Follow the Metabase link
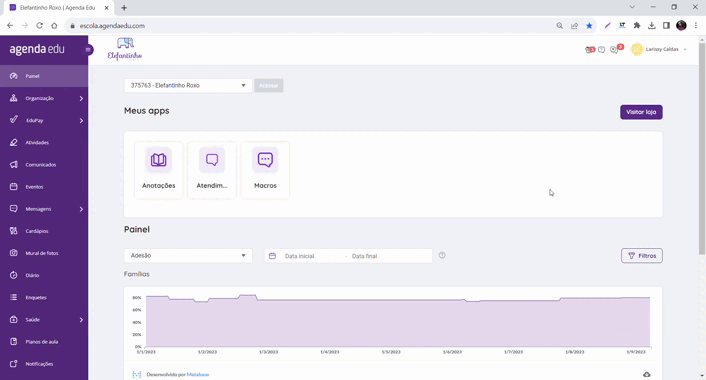 [x=198, y=375]
